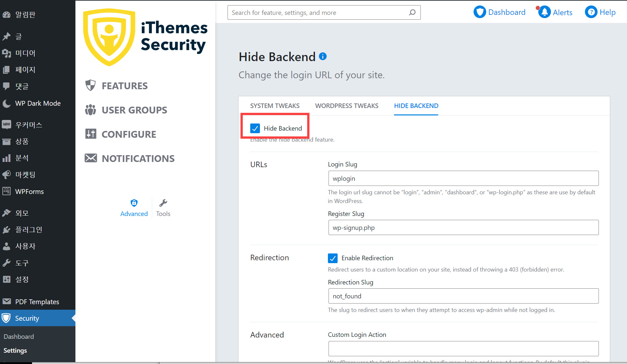Open User Groups section
This screenshot has height=364, width=627.
point(134,110)
